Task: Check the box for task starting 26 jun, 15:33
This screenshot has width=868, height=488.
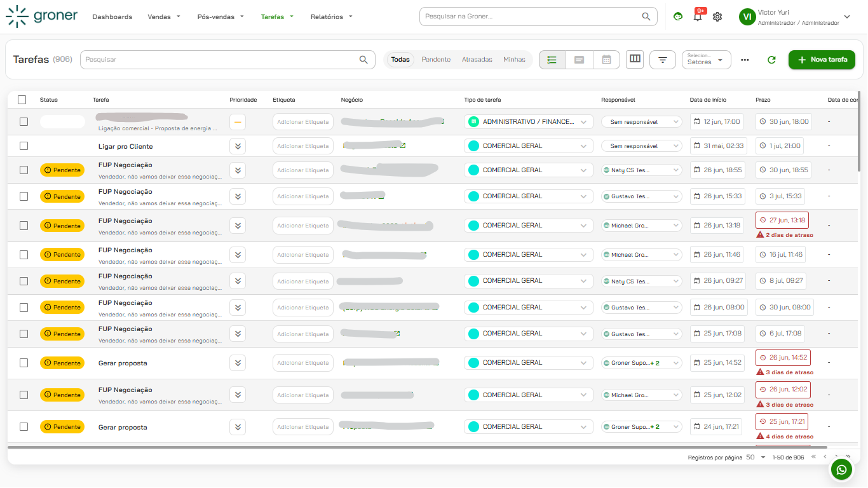Action: (24, 196)
